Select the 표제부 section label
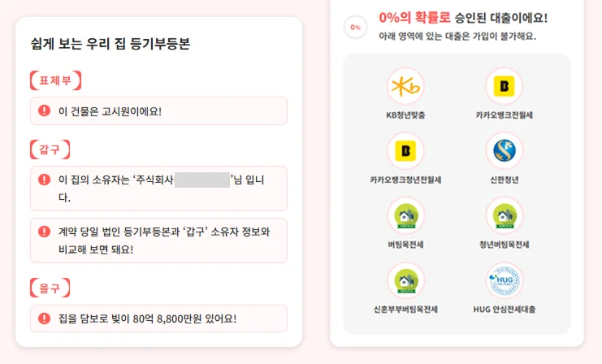The width and height of the screenshot is (602, 364). (55, 80)
